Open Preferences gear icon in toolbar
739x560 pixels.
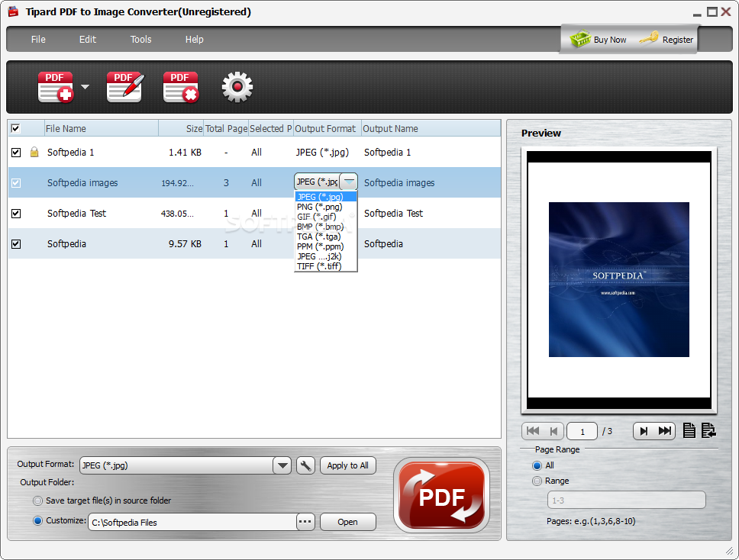click(237, 87)
